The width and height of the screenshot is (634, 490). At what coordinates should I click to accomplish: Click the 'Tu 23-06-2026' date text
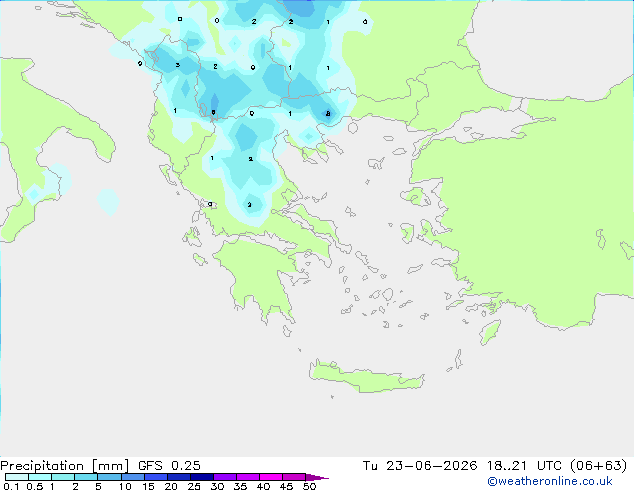[420, 466]
